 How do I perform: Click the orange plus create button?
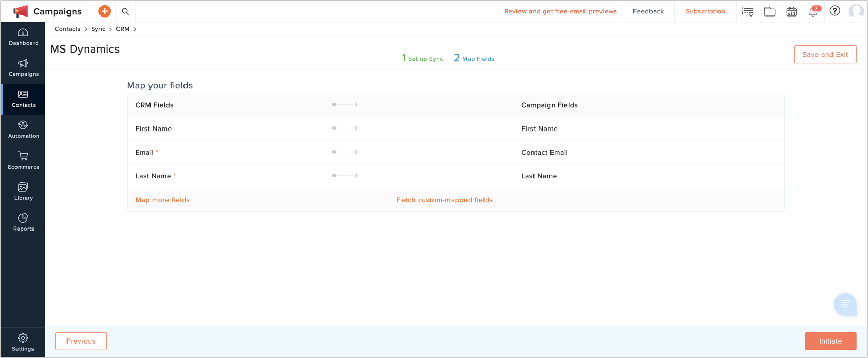[x=105, y=11]
